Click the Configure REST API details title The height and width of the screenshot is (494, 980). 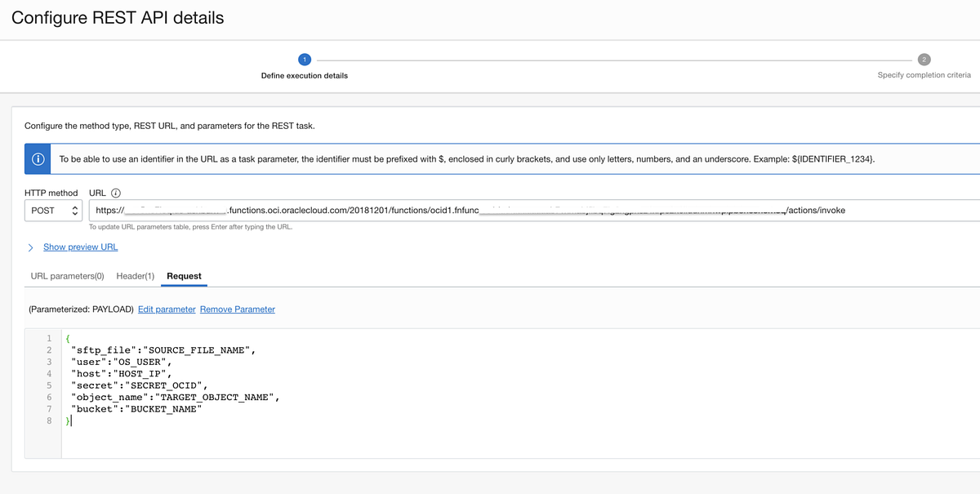117,17
